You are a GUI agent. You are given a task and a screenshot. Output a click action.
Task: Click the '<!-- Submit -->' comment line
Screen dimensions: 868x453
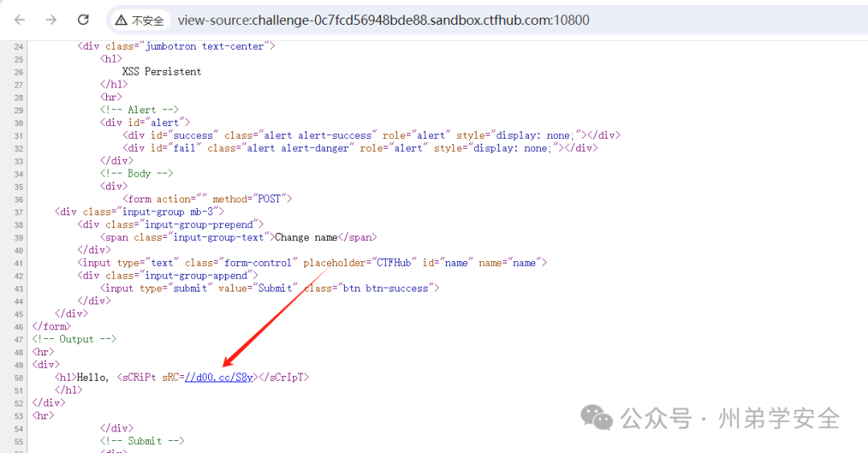coord(141,441)
